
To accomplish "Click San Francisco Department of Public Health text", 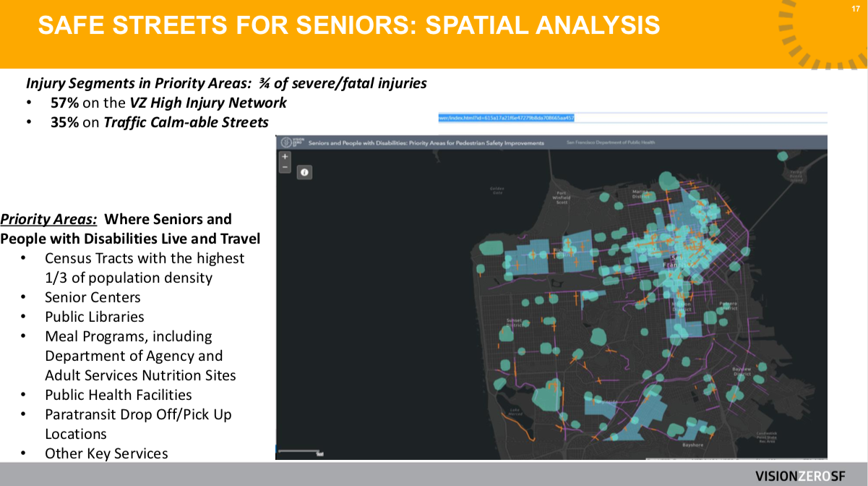I will pyautogui.click(x=611, y=143).
